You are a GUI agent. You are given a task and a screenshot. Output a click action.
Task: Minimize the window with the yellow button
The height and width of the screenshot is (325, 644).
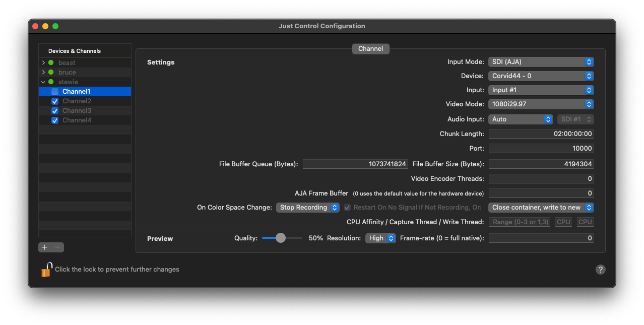[x=45, y=26]
